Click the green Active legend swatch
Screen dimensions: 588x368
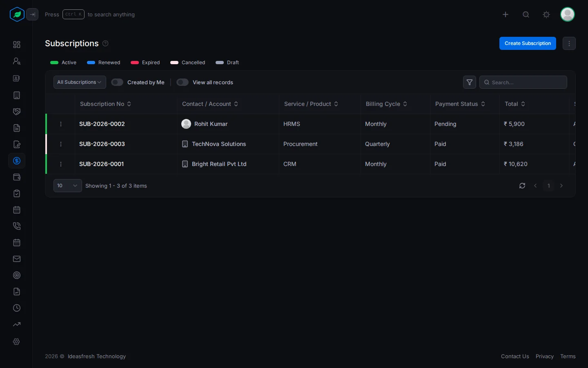point(54,63)
